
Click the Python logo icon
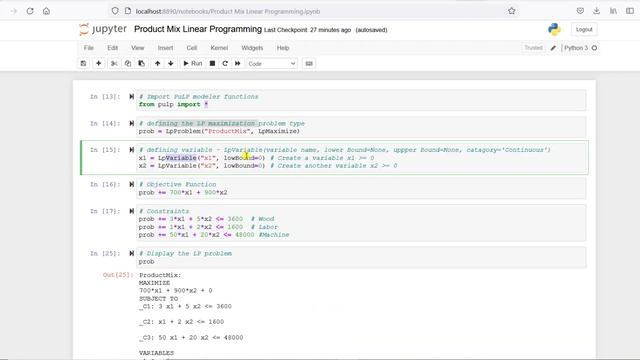pyautogui.click(x=554, y=29)
